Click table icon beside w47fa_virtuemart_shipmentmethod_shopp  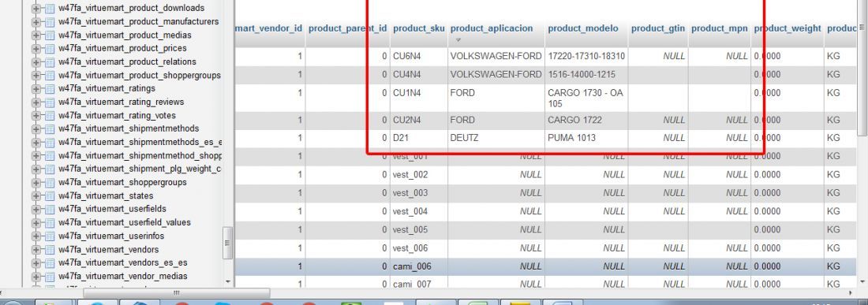coord(49,156)
